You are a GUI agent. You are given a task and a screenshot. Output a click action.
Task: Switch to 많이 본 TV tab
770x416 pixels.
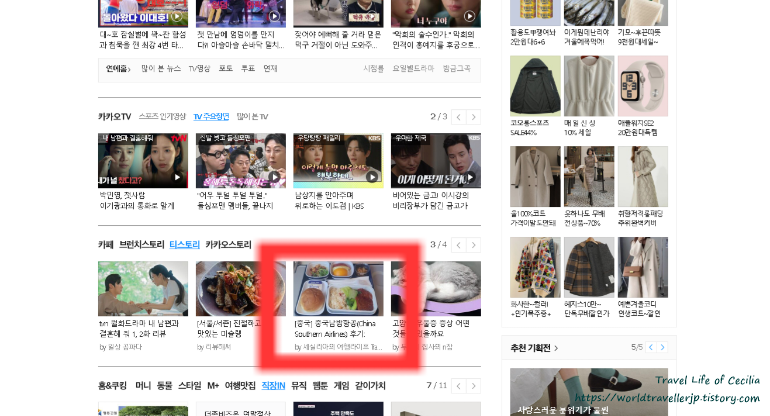[252, 116]
